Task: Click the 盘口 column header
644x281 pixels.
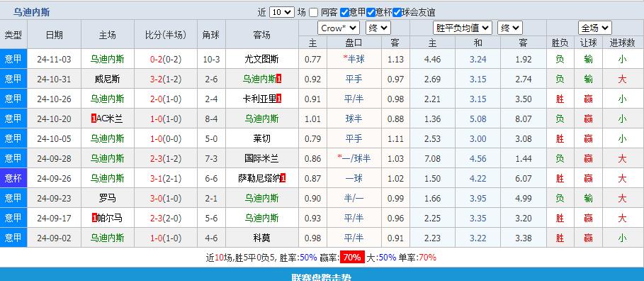Action: coord(354,42)
